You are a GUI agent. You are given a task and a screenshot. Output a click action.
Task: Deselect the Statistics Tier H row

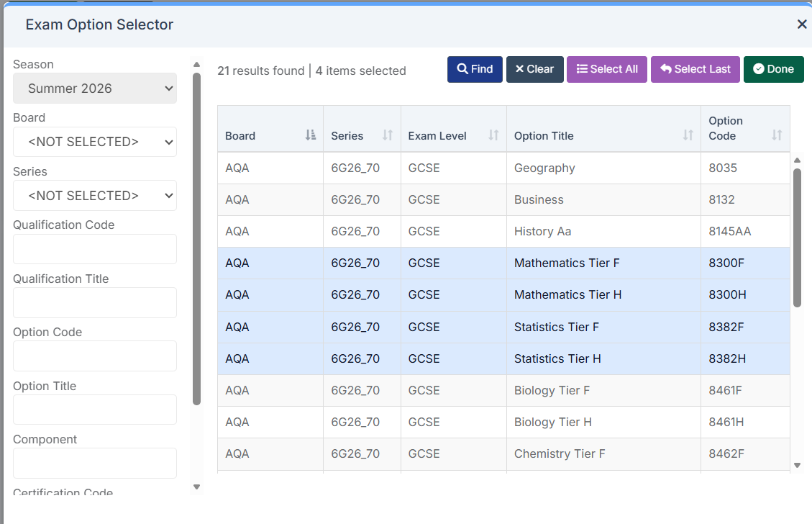pos(503,358)
